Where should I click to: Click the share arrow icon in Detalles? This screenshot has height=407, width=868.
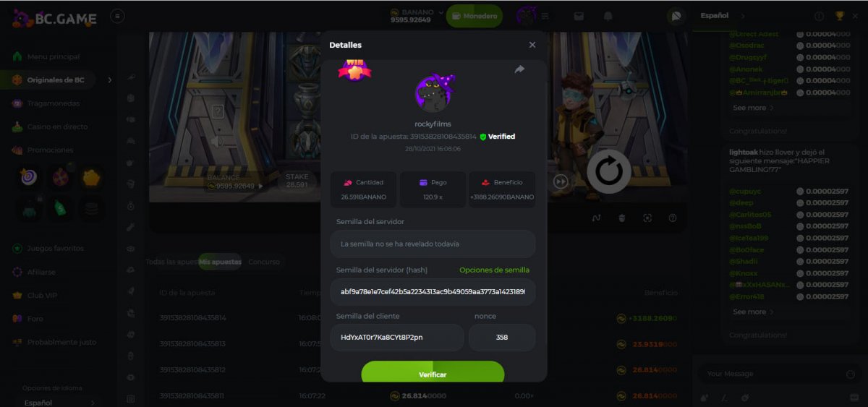519,69
